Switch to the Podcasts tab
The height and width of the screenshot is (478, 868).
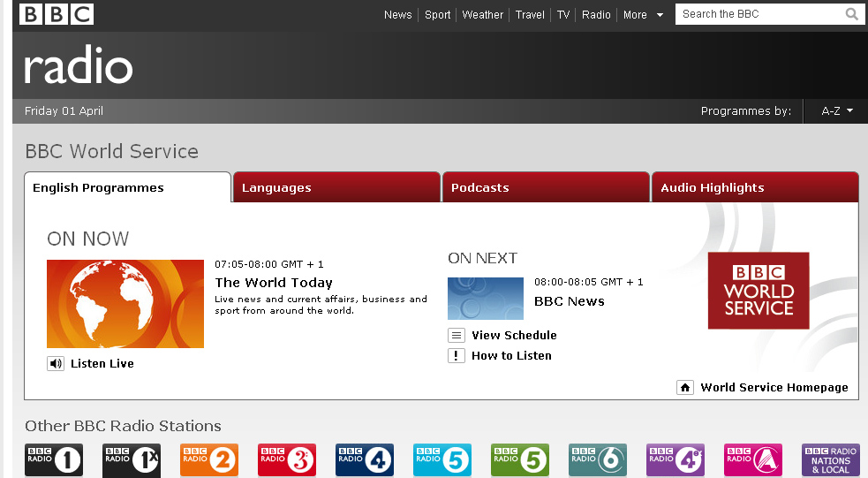[x=546, y=187]
